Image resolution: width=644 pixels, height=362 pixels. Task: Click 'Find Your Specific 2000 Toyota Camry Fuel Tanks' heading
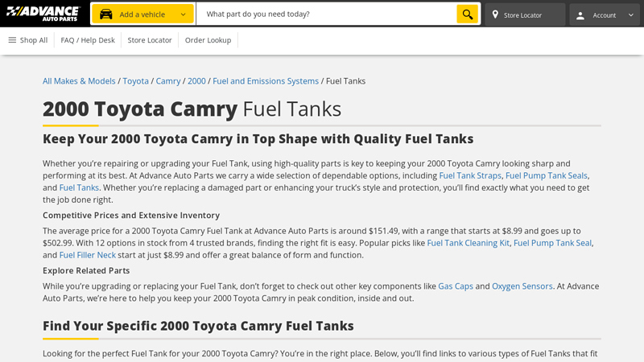[x=198, y=326]
